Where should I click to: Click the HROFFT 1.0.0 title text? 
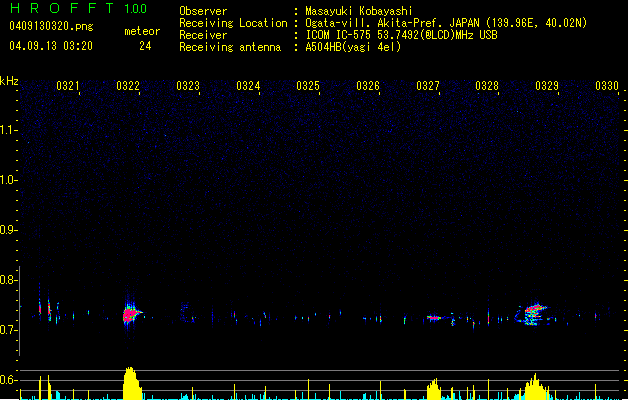[x=78, y=8]
